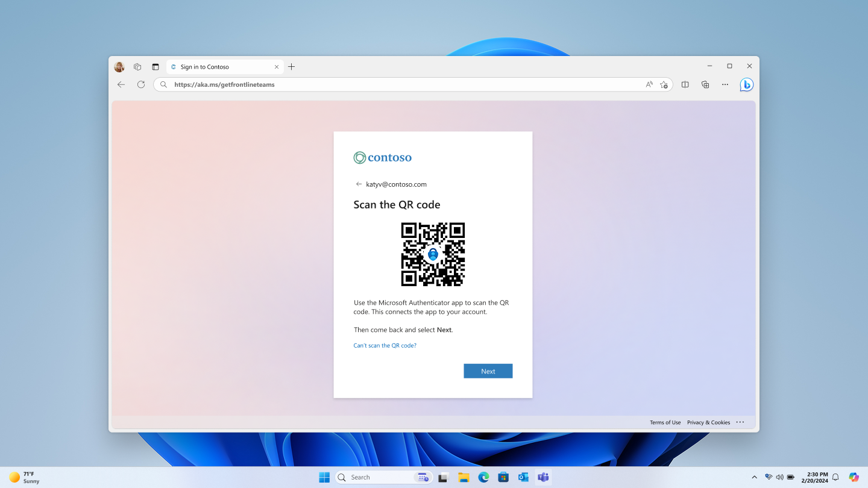Open Terms of Use link
This screenshot has width=868, height=488.
click(x=665, y=422)
